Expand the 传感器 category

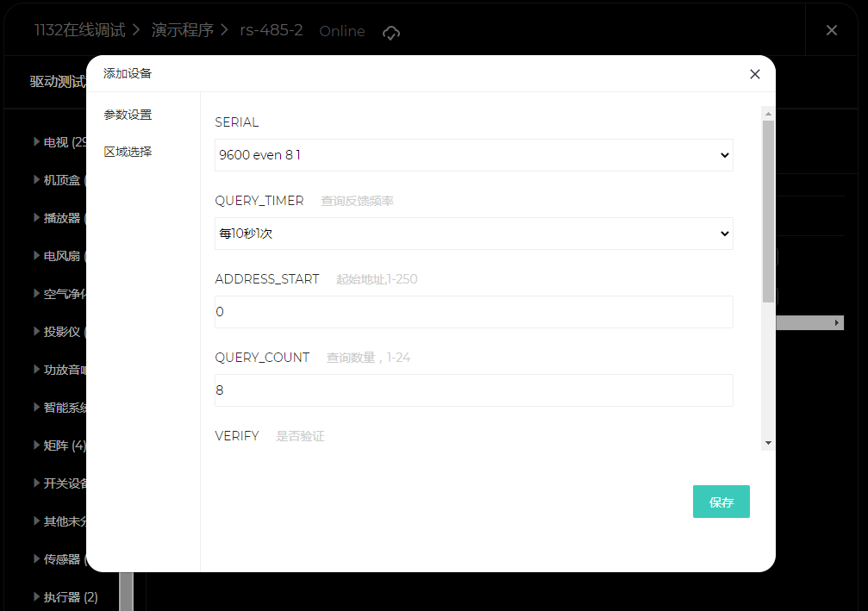59,559
